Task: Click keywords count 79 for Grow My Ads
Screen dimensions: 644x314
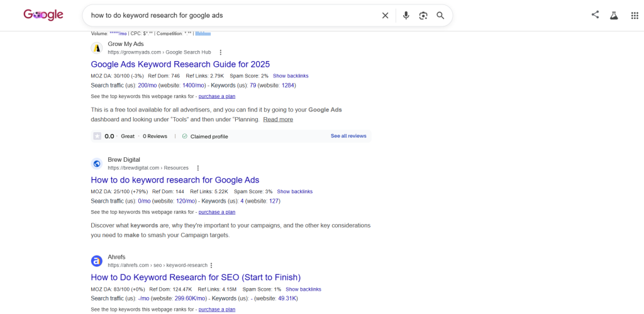Action: (x=253, y=85)
